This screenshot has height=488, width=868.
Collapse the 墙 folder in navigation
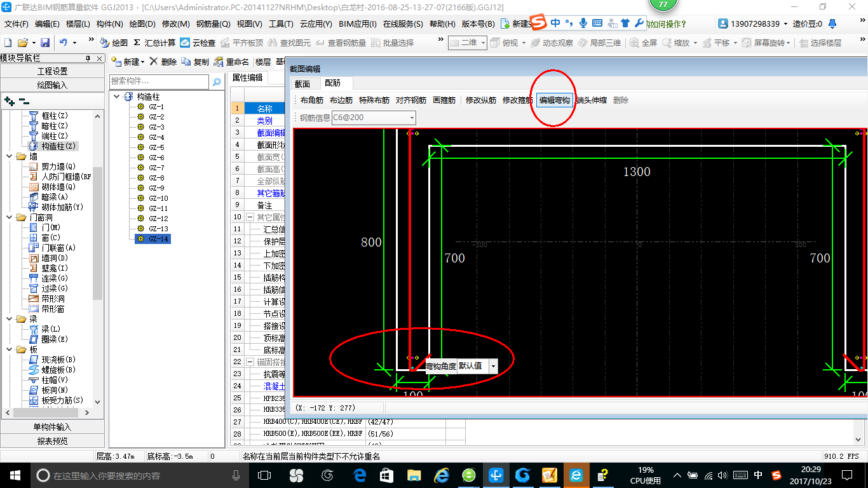8,156
